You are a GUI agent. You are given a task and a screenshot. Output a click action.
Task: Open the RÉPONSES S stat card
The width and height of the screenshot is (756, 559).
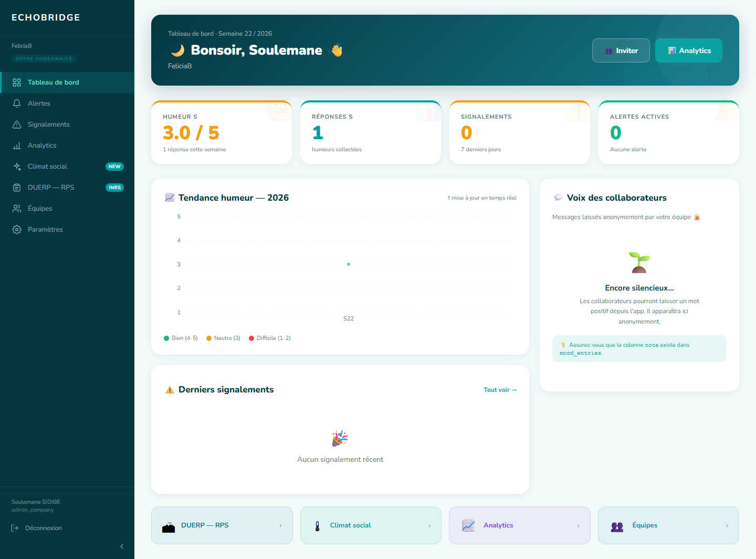[371, 132]
